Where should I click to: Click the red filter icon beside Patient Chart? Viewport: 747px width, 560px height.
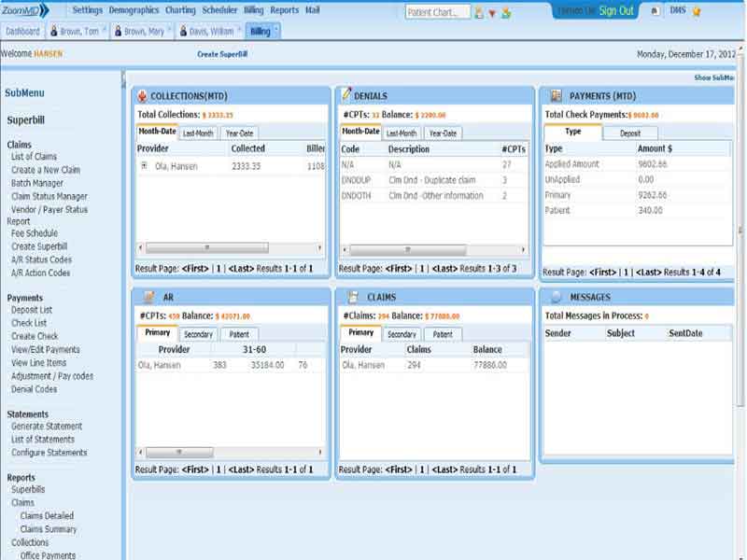492,13
